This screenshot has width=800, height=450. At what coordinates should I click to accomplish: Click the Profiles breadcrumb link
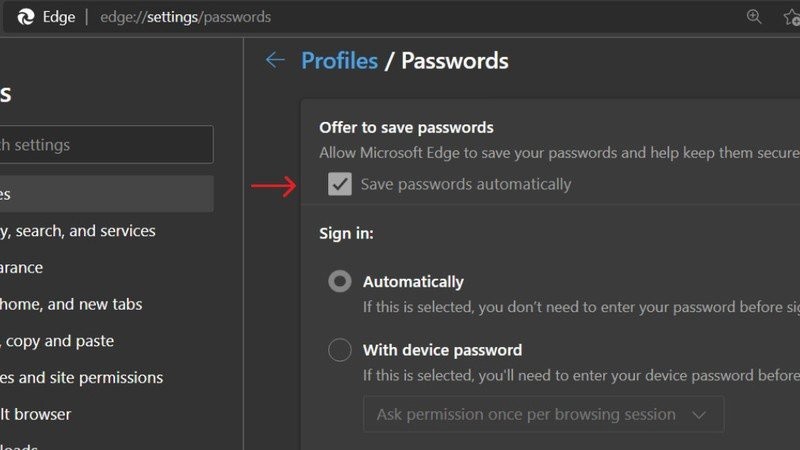pyautogui.click(x=339, y=61)
